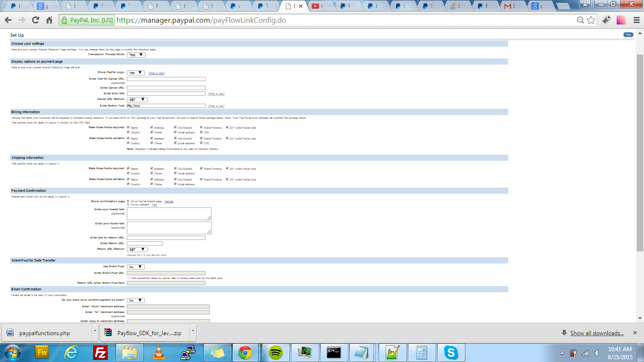Image resolution: width=644 pixels, height=362 pixels.
Task: Open the bug extension icon in Chrome toolbar
Action: (x=606, y=20)
